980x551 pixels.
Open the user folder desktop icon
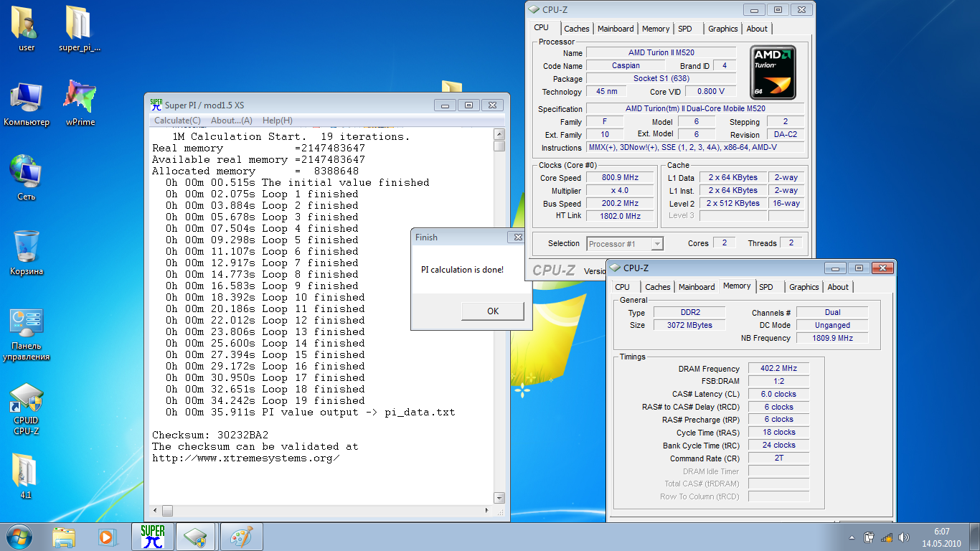coord(27,29)
